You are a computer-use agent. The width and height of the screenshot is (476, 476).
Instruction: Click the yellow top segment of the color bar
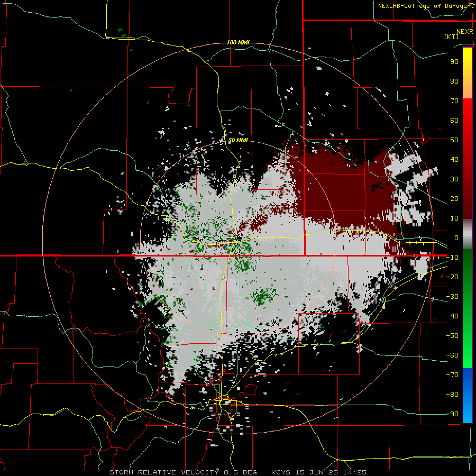click(x=467, y=73)
